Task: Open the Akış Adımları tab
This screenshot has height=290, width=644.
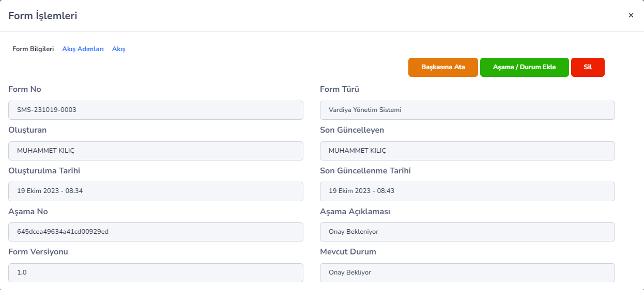Action: pos(83,49)
